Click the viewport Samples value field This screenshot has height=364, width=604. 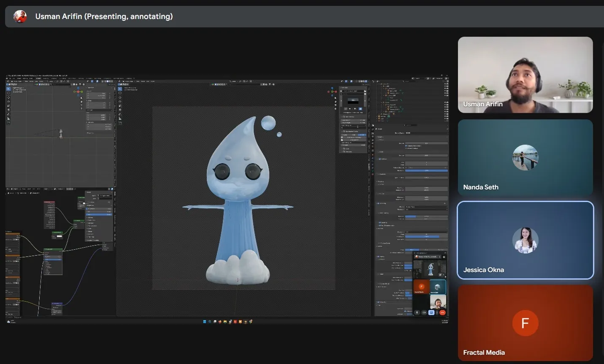[426, 143]
